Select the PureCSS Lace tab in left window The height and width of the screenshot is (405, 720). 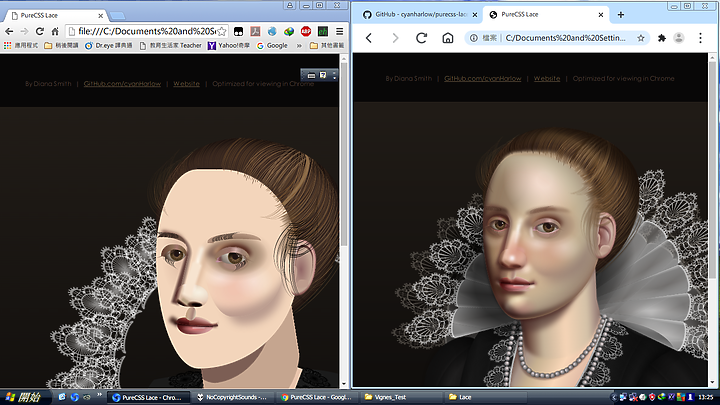[55, 15]
